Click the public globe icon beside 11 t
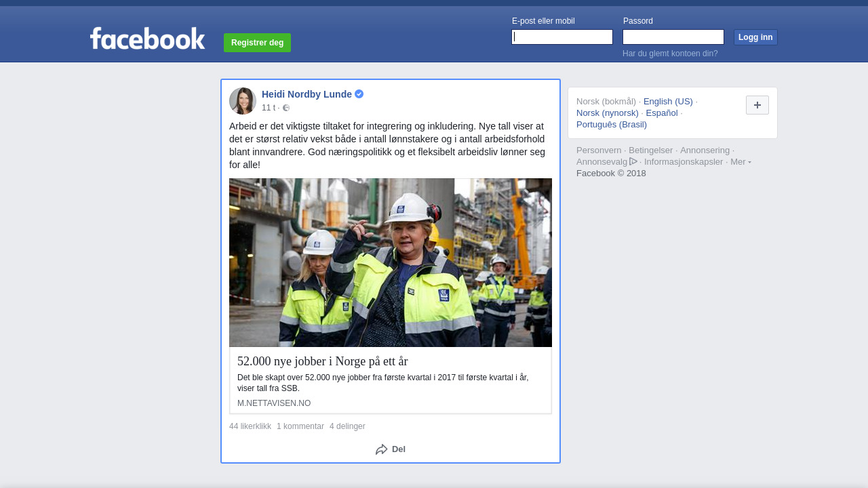The height and width of the screenshot is (488, 868). [286, 108]
